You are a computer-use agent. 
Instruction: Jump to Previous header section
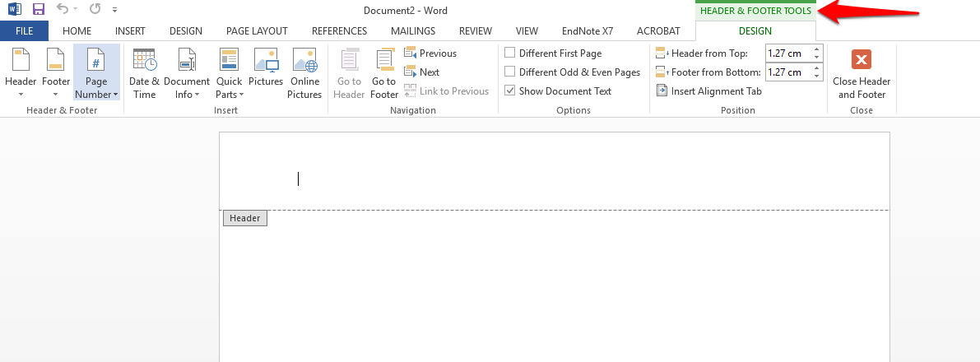[x=430, y=53]
